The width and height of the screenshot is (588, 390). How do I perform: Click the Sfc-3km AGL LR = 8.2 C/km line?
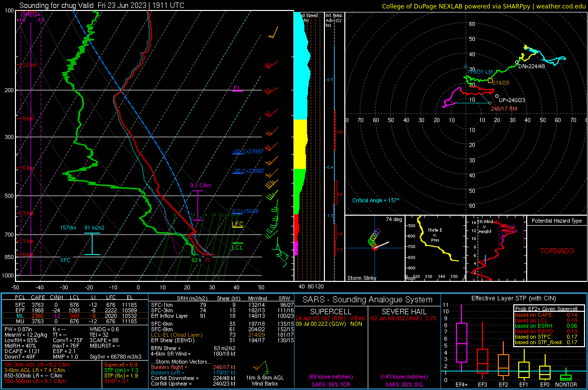(37, 365)
